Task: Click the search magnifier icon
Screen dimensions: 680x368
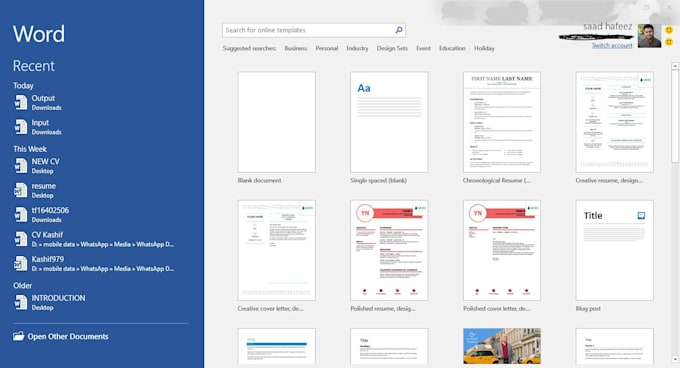Action: [399, 30]
